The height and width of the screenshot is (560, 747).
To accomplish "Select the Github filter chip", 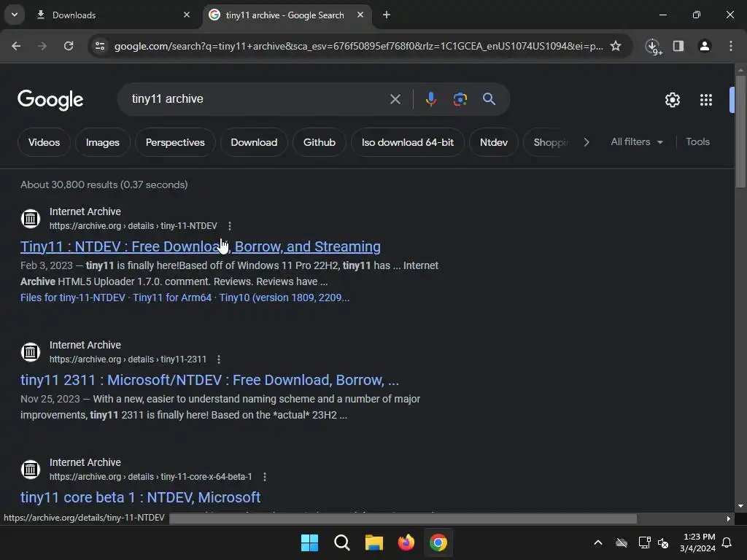I will (320, 142).
